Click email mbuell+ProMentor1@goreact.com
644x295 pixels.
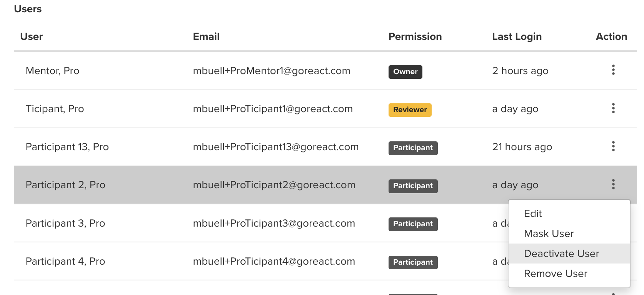(x=272, y=71)
